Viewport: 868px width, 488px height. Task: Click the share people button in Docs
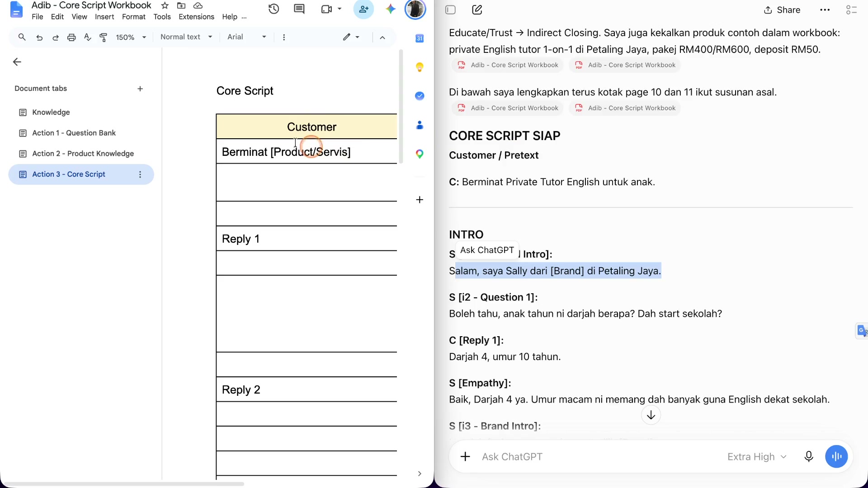click(363, 9)
